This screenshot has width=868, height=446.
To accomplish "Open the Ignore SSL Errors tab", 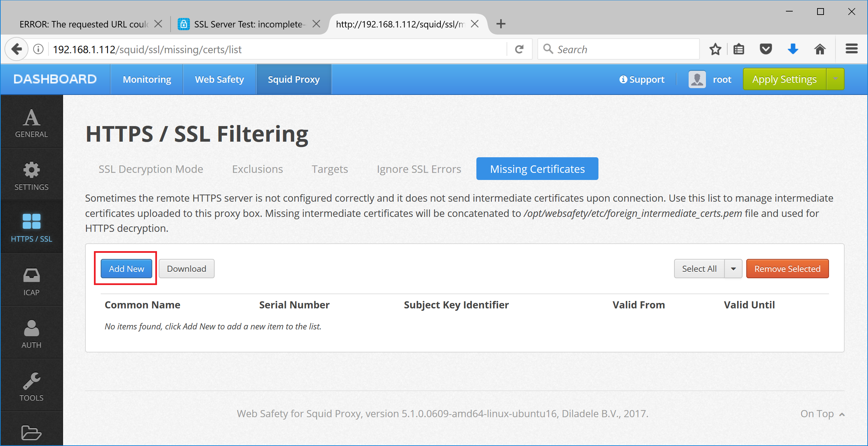I will tap(419, 169).
